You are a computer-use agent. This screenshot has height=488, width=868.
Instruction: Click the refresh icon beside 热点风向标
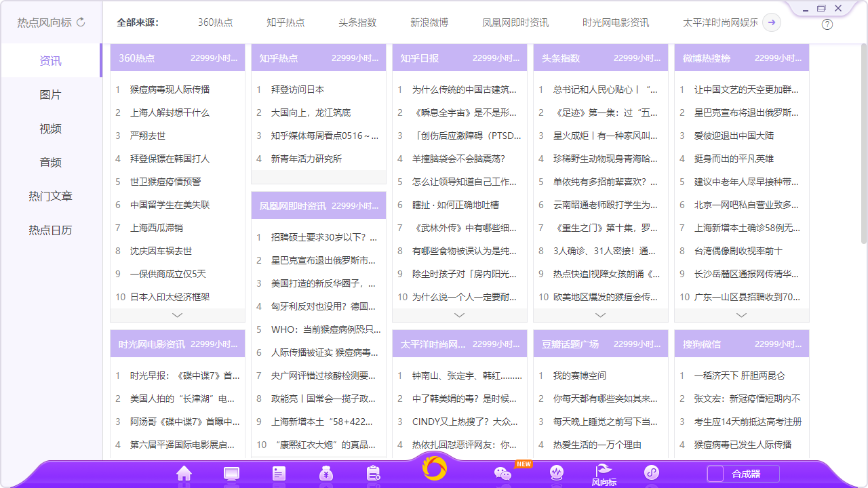[81, 21]
